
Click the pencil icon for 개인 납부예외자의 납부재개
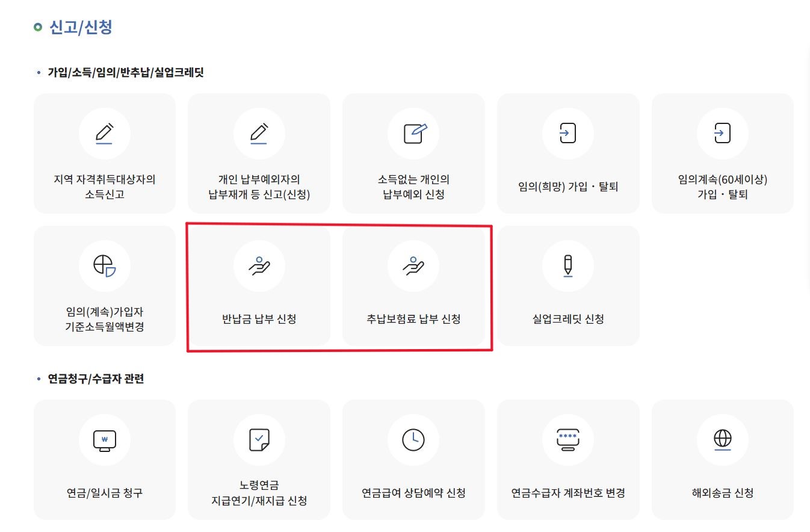259,134
